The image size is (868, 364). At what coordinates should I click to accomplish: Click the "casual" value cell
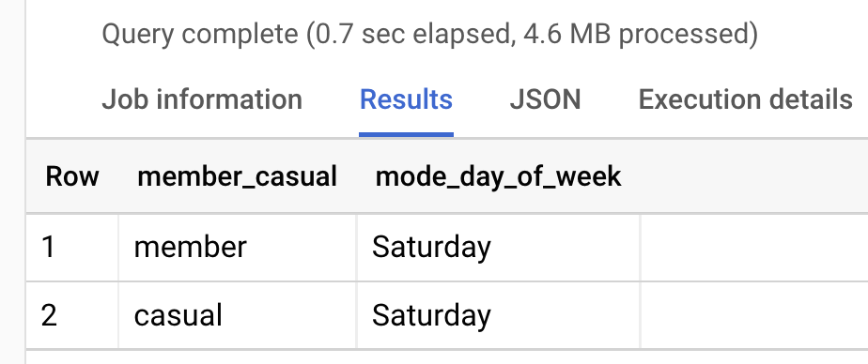pyautogui.click(x=238, y=315)
